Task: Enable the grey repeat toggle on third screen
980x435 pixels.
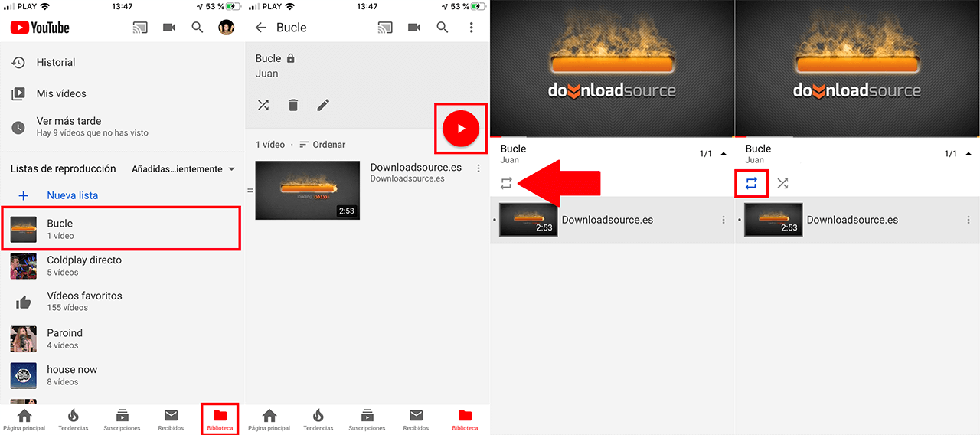Action: [506, 184]
